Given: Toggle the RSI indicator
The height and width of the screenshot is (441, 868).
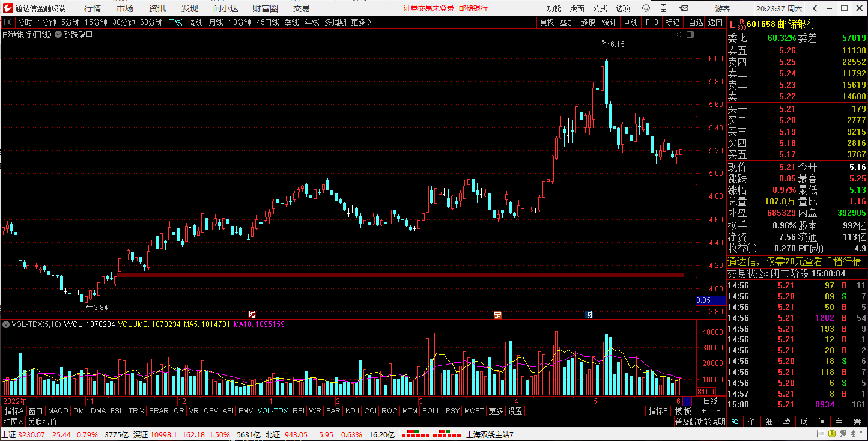Looking at the screenshot, I should [x=299, y=411].
